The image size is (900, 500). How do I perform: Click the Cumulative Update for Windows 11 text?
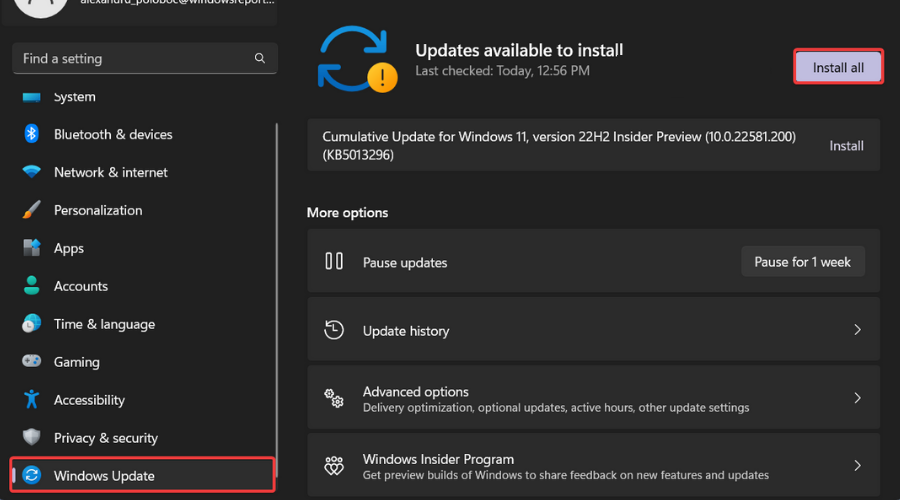(x=558, y=145)
